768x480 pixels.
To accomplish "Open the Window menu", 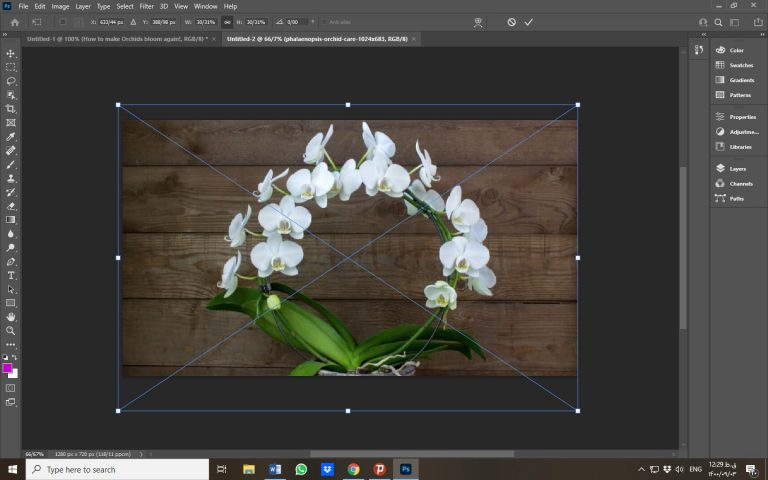I will [205, 6].
